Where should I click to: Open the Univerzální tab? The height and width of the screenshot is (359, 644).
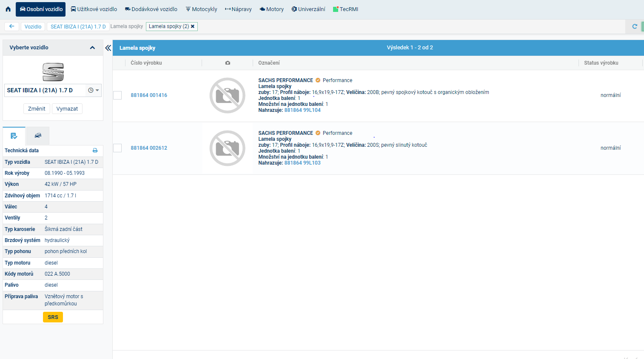308,9
